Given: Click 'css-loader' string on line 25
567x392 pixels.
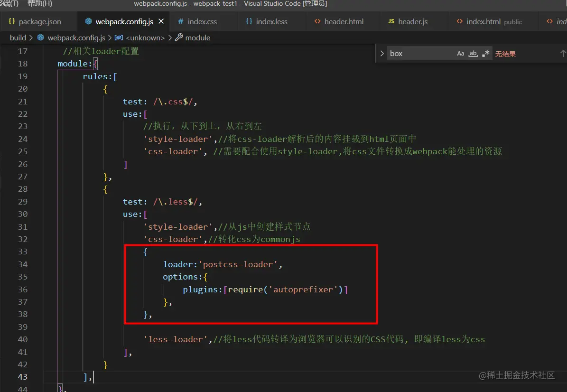Looking at the screenshot, I should click(173, 151).
